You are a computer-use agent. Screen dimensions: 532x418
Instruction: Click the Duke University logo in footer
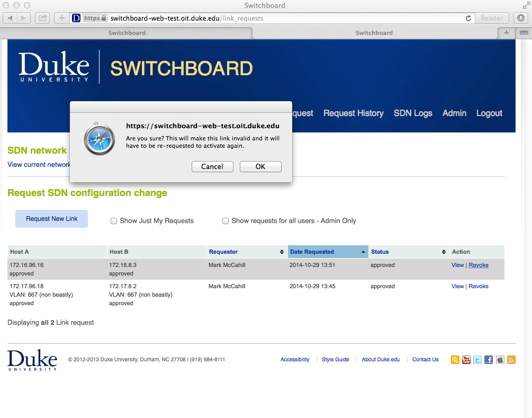coord(32,360)
